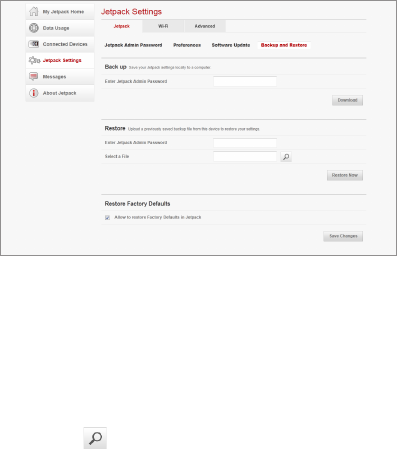Focus Restore admin password field

(x=245, y=143)
